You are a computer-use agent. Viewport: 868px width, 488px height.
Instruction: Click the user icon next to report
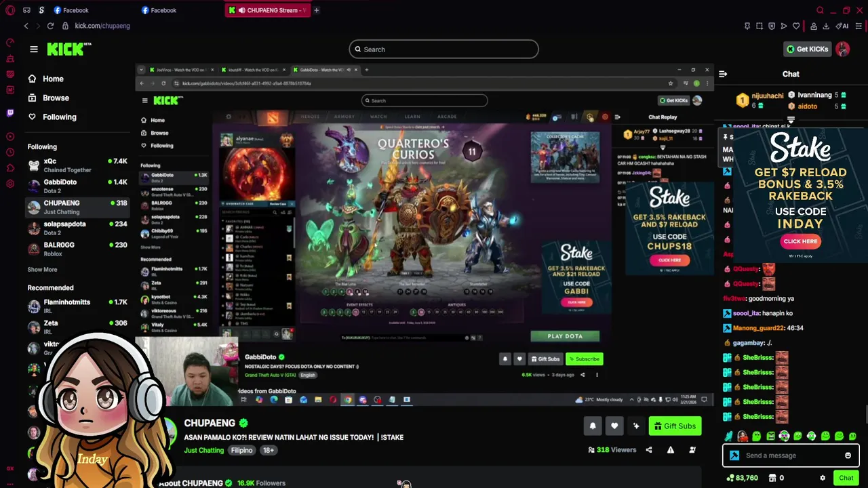pos(692,449)
